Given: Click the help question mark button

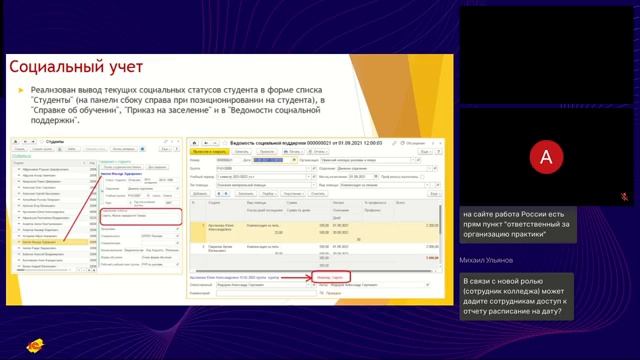Looking at the screenshot, I should 438,151.
